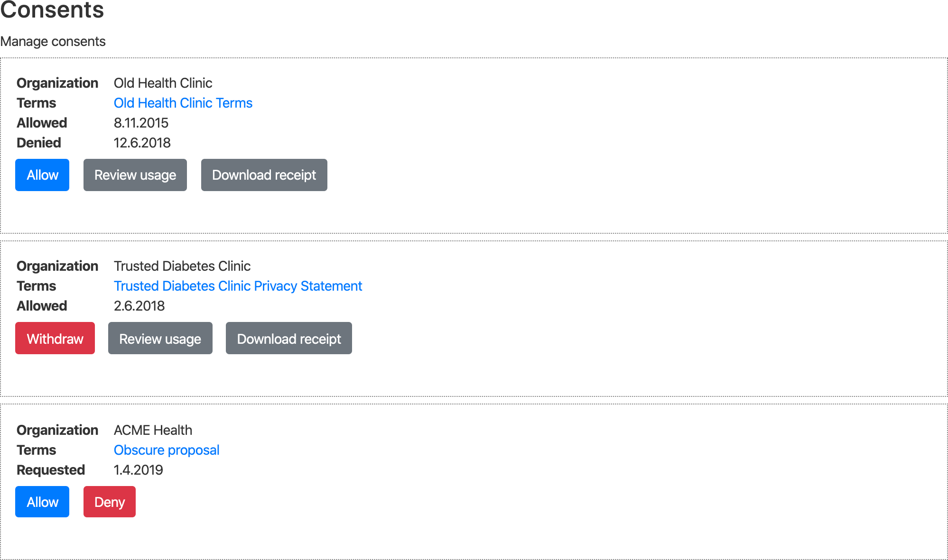Click the Manage consents subtitle text
Viewport: 948px width, 560px height.
(53, 41)
